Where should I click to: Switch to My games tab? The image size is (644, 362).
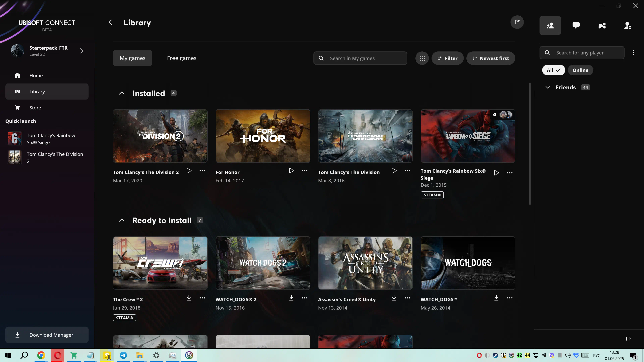point(132,58)
